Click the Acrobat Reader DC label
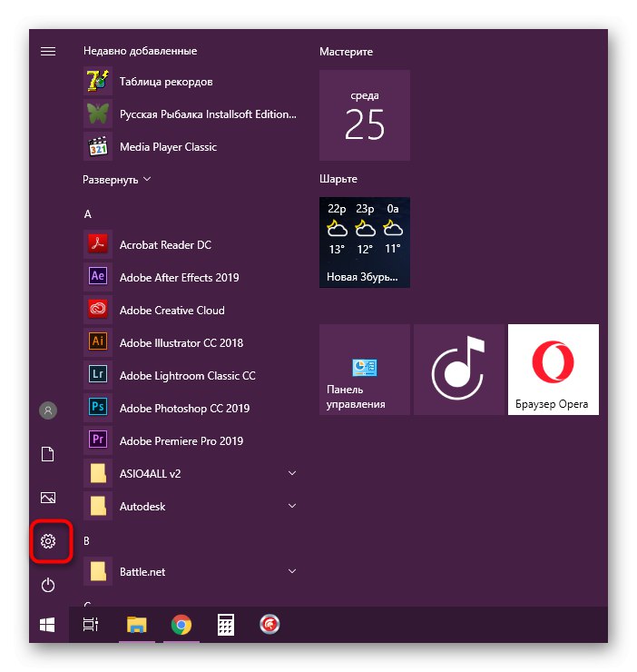This screenshot has width=637, height=672. [x=165, y=245]
